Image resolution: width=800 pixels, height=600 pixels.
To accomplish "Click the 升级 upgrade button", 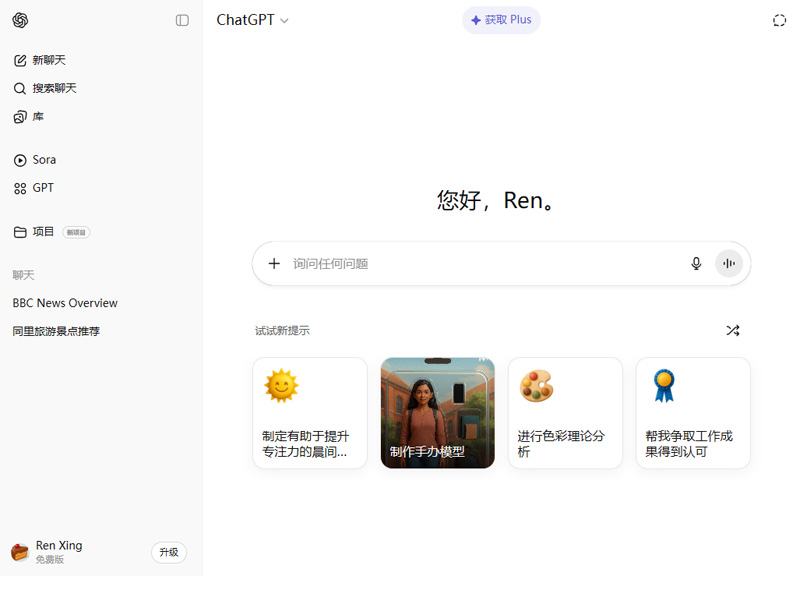I will point(168,552).
